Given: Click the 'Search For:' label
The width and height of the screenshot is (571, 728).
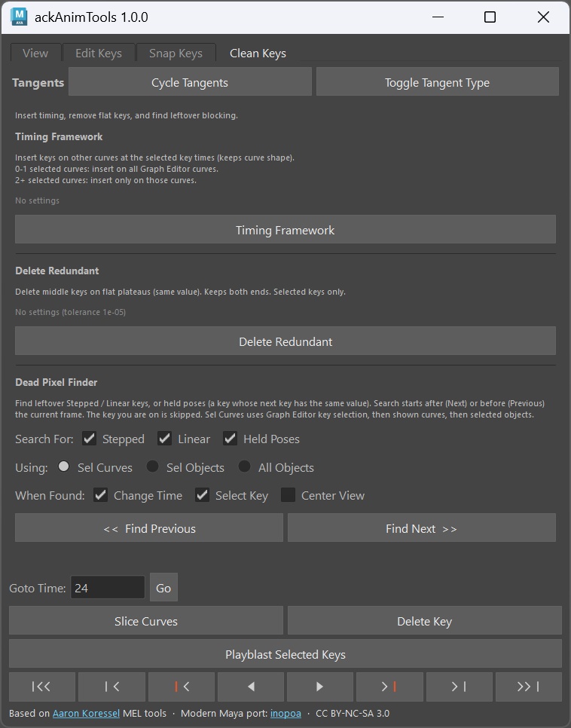Looking at the screenshot, I should (44, 439).
